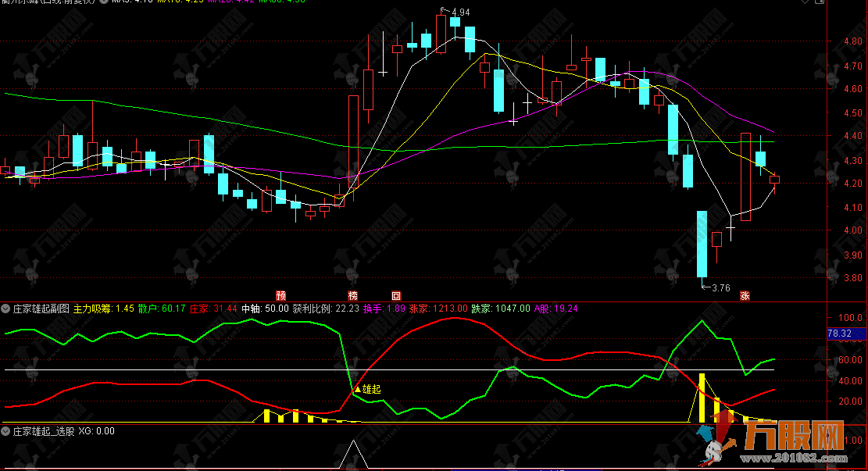Open the 回 event marker

[x=395, y=295]
